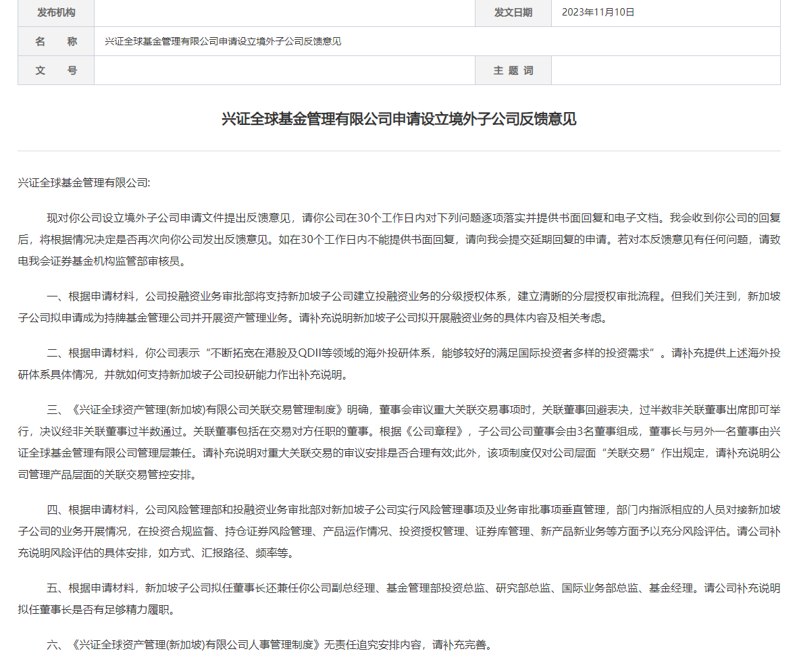Click the 名称 label cell

click(x=56, y=41)
